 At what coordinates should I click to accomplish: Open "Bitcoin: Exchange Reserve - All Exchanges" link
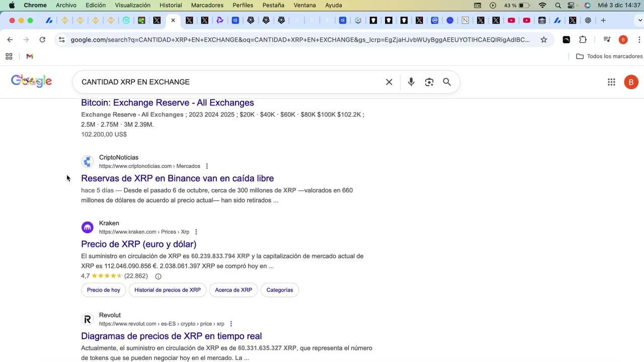[x=168, y=103]
